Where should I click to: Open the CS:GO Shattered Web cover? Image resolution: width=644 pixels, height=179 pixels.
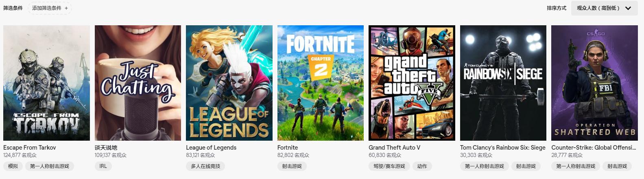(594, 83)
